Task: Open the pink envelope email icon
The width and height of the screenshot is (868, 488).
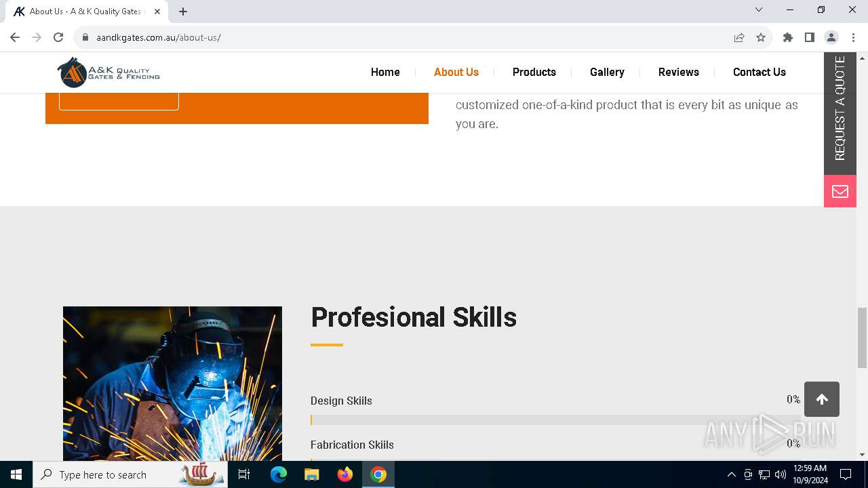Action: click(840, 191)
